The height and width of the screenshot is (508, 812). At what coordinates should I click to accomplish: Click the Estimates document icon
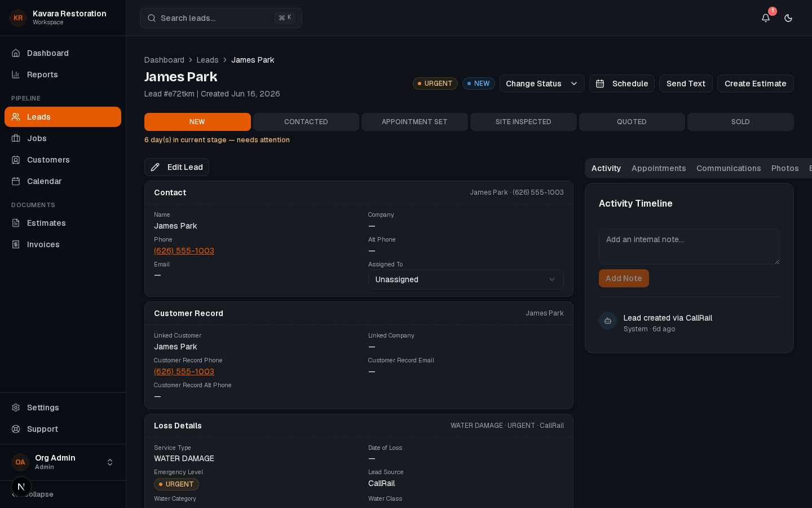(x=16, y=223)
